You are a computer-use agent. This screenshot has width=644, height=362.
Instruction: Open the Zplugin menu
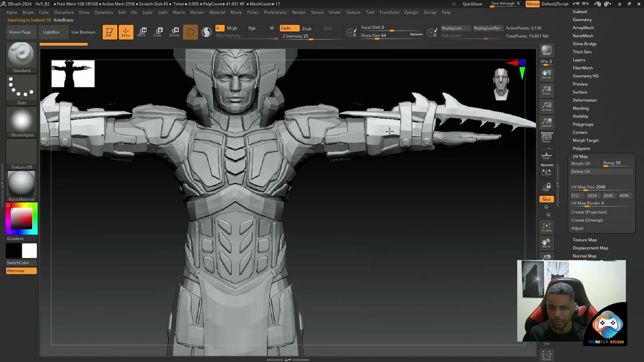click(411, 12)
